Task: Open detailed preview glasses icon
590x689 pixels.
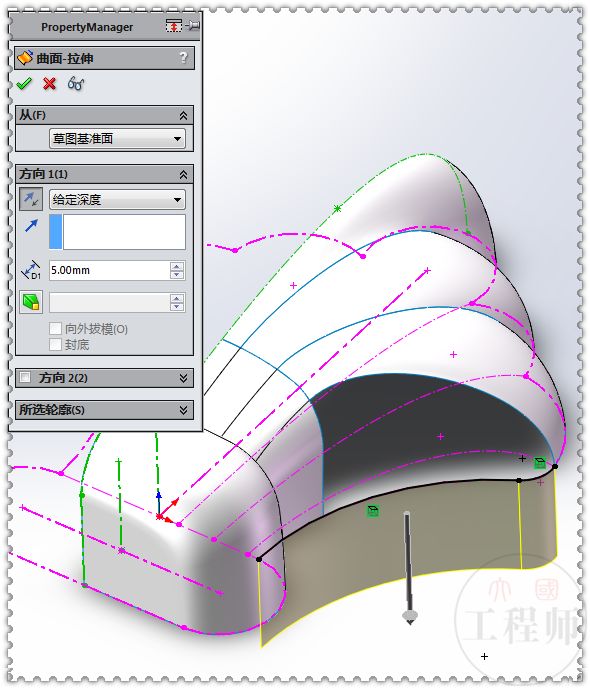Action: coord(76,83)
